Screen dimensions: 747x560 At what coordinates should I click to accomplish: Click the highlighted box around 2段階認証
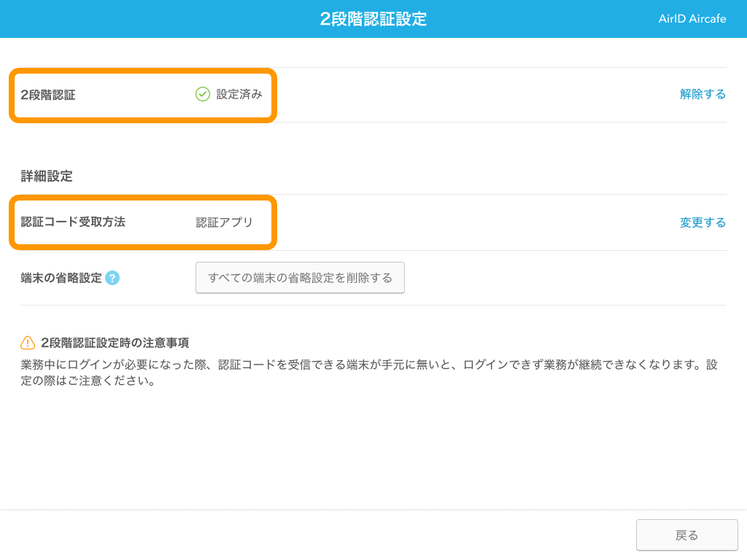click(x=142, y=95)
